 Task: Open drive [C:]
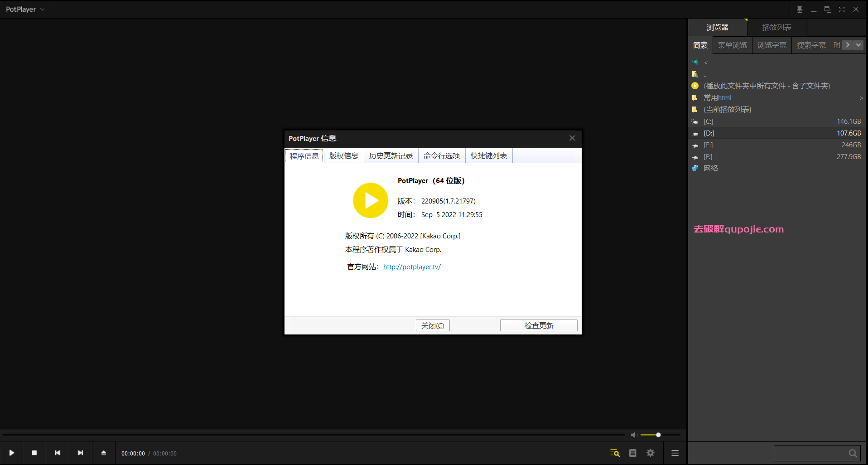pos(777,121)
